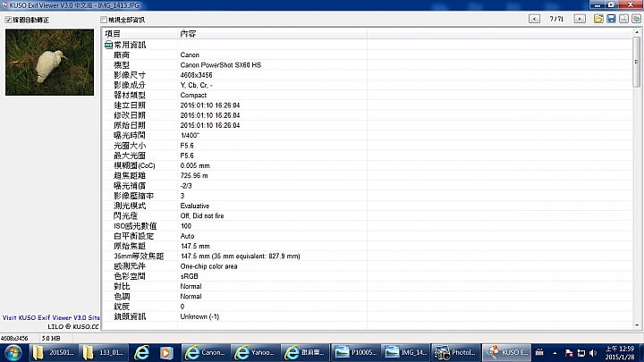Click the KUSO E... taskbar button
Screen dimensions: 644x362
coord(507,352)
